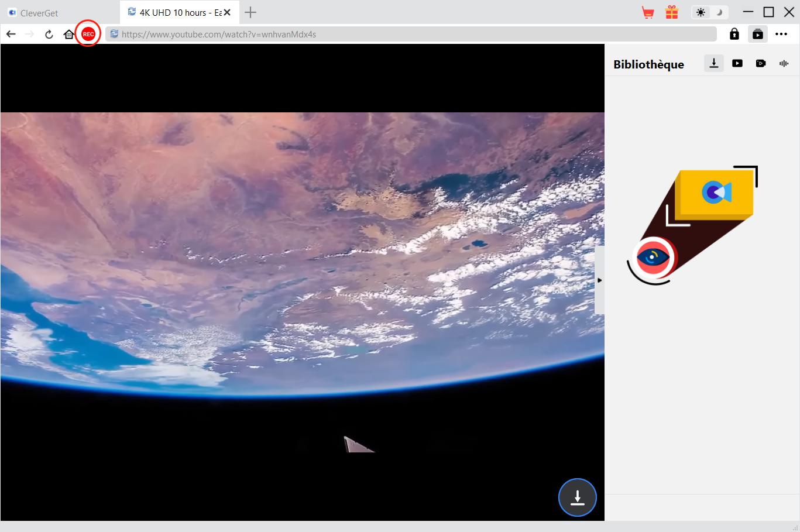The image size is (800, 532).
Task: Go back to the previous page
Action: [x=11, y=34]
